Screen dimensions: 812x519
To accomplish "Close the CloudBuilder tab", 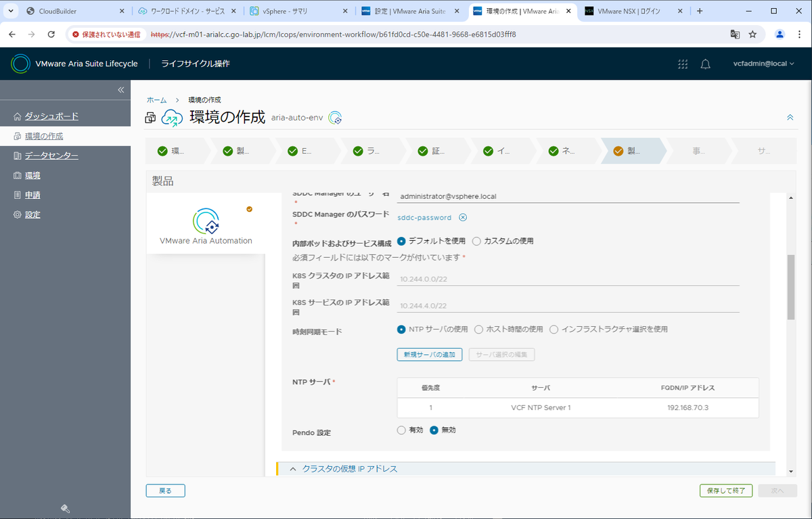I will coord(122,12).
